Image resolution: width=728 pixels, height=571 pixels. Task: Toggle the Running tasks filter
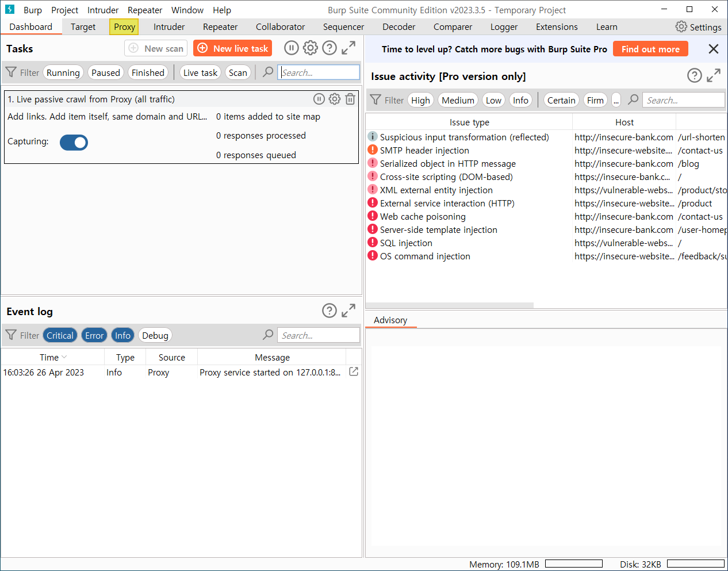(63, 72)
